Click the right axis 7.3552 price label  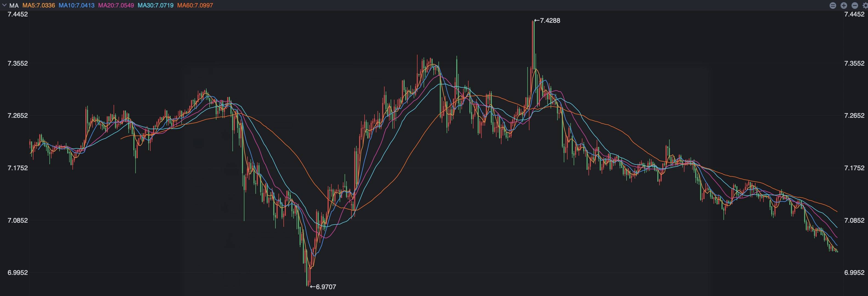[x=854, y=63]
